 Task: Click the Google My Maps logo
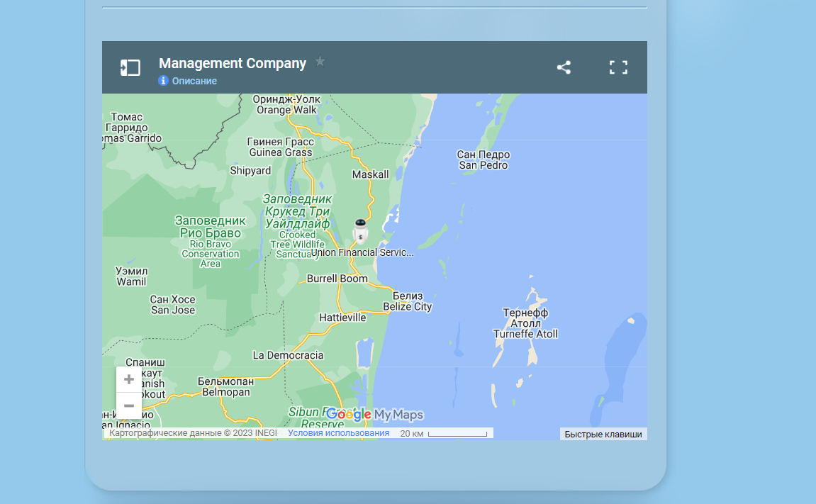click(375, 415)
